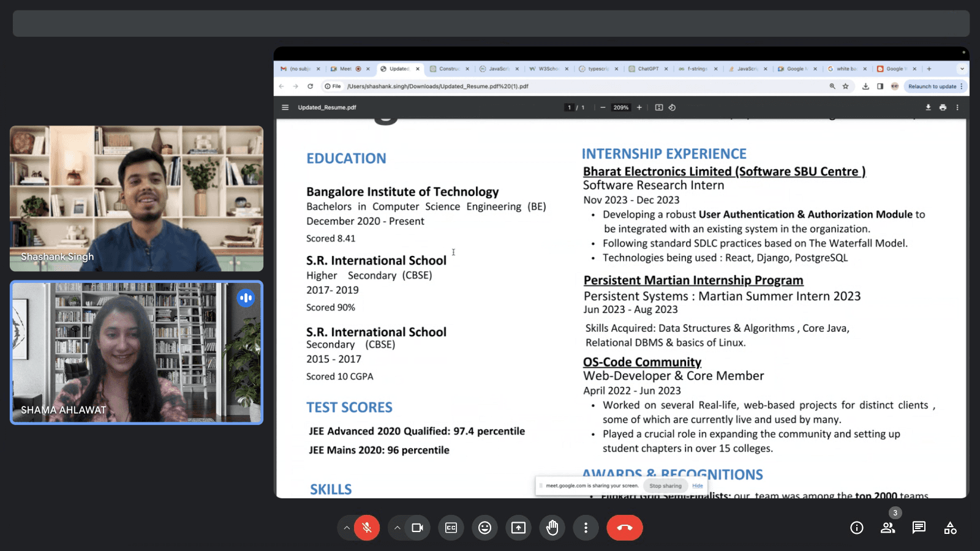Unmute the microphone in Meet
The height and width of the screenshot is (551, 980).
[367, 528]
